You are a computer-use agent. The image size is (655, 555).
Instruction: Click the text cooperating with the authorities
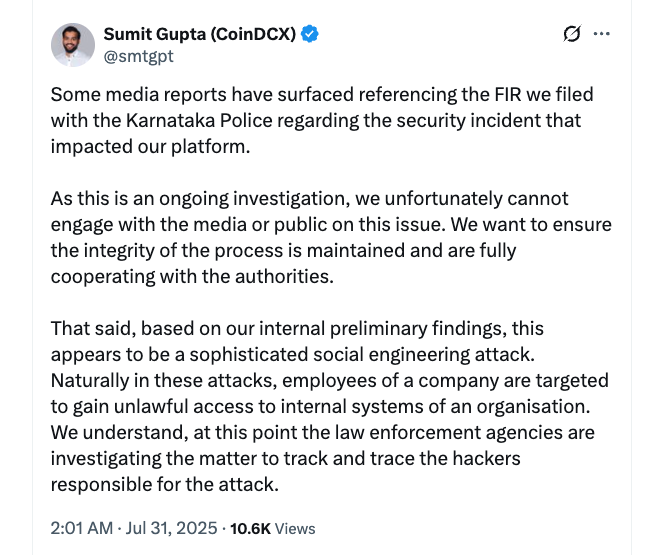pos(190,276)
